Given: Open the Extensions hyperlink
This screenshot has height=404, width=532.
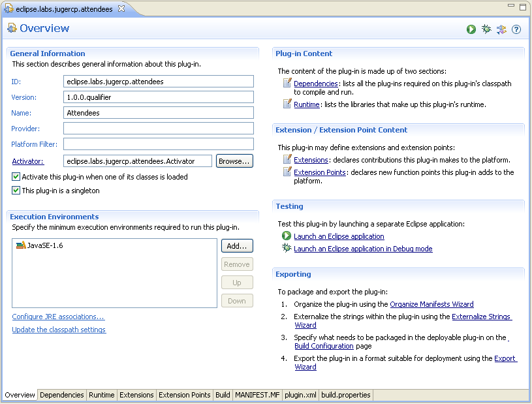Looking at the screenshot, I should pyautogui.click(x=311, y=160).
